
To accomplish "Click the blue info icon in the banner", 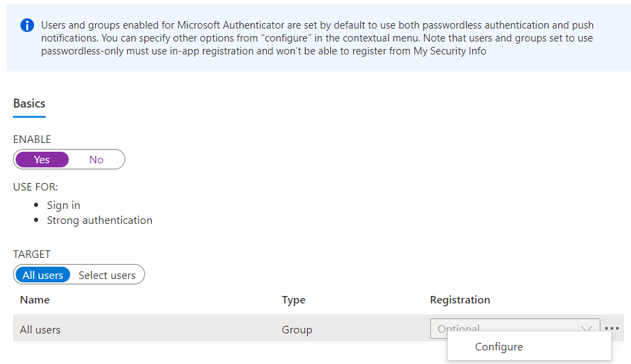I will point(27,26).
